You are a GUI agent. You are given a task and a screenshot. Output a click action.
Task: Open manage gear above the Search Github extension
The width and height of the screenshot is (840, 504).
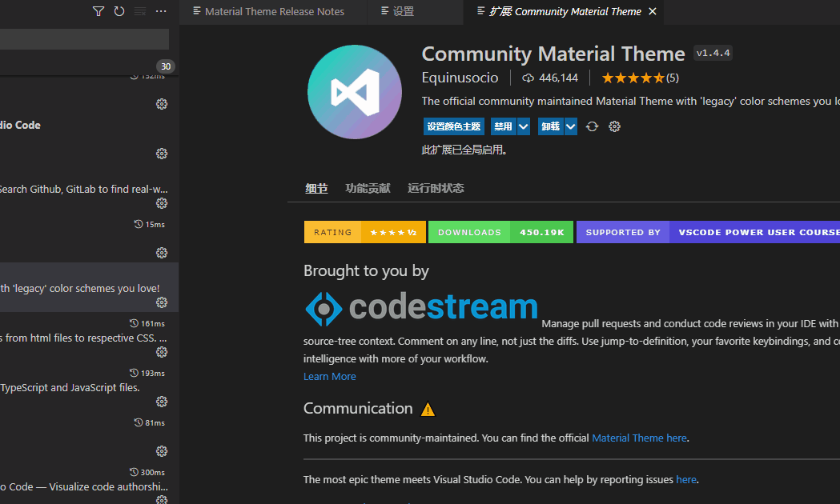(x=162, y=154)
